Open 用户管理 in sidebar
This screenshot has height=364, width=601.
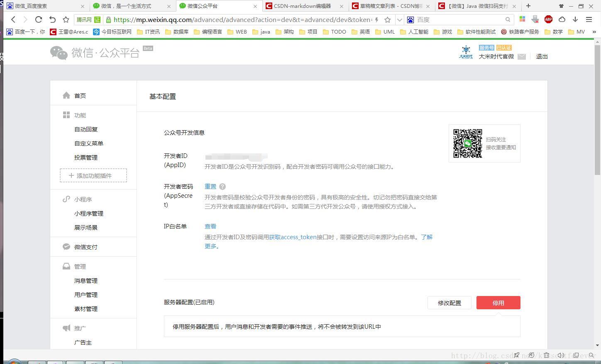click(x=86, y=295)
